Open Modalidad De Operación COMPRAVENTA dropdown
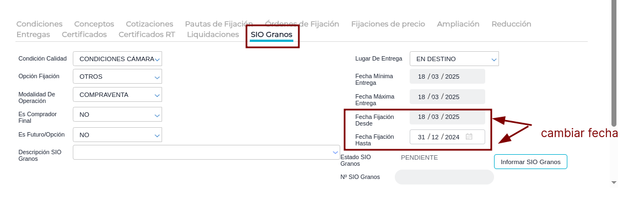The width and height of the screenshot is (644, 201). click(x=117, y=95)
